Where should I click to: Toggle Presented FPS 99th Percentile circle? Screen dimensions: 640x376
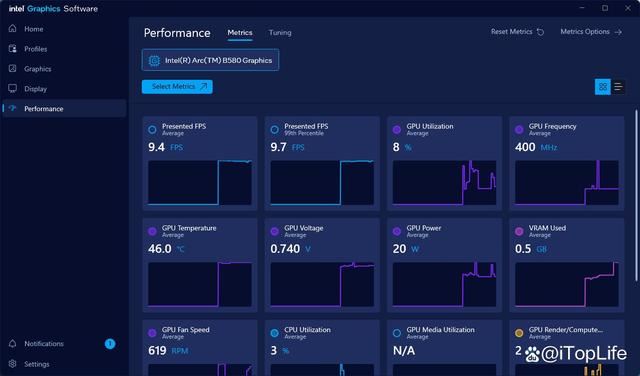click(275, 130)
